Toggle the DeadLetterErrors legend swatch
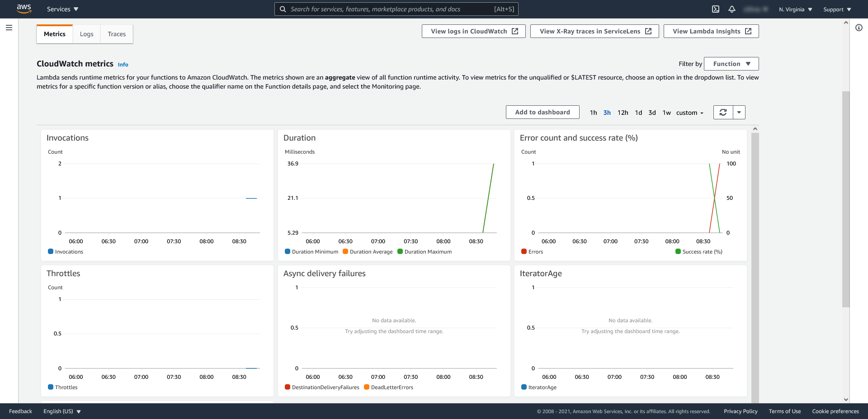The width and height of the screenshot is (868, 419). click(367, 387)
